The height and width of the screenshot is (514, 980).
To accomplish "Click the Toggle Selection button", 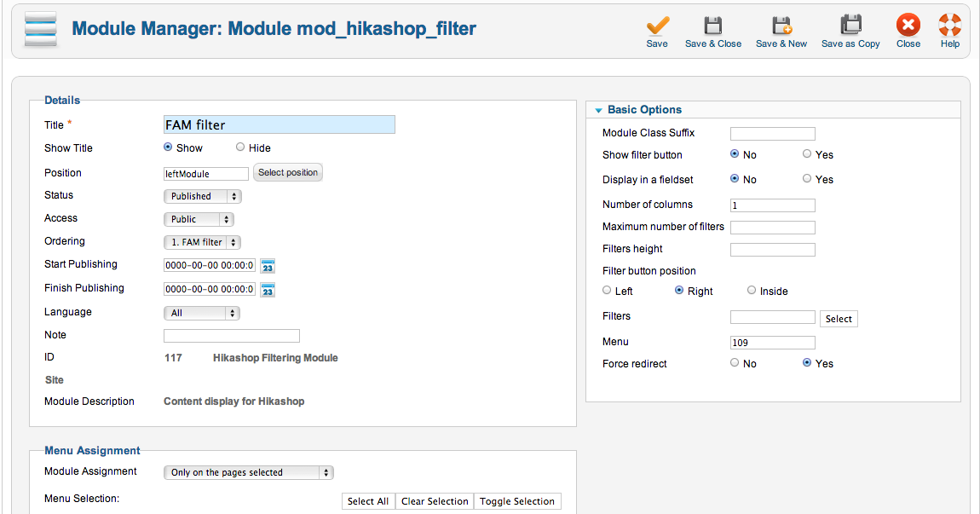I will (x=517, y=501).
